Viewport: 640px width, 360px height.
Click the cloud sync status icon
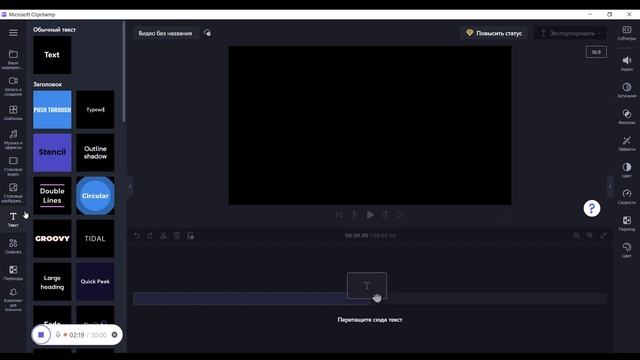tap(207, 33)
